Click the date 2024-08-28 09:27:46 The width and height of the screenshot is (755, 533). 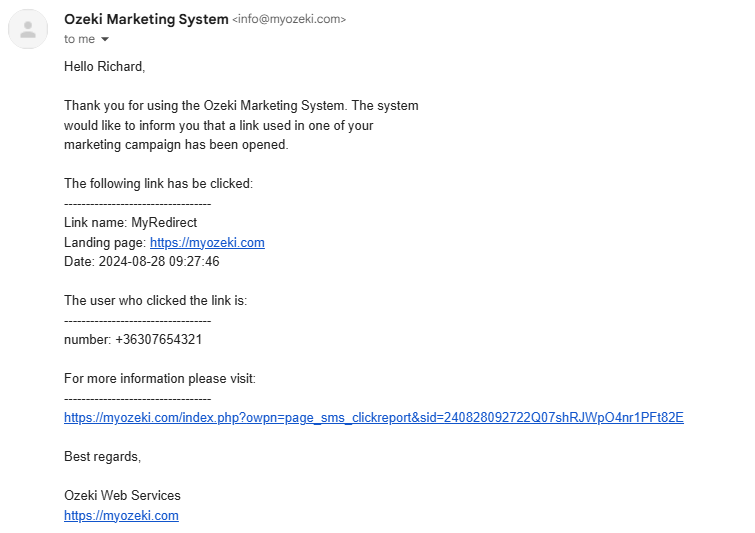[159, 261]
